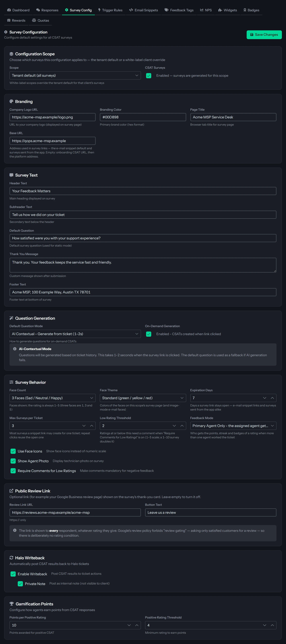Click the Responses chat bubbles icon
The height and width of the screenshot is (644, 286).
pos(38,10)
